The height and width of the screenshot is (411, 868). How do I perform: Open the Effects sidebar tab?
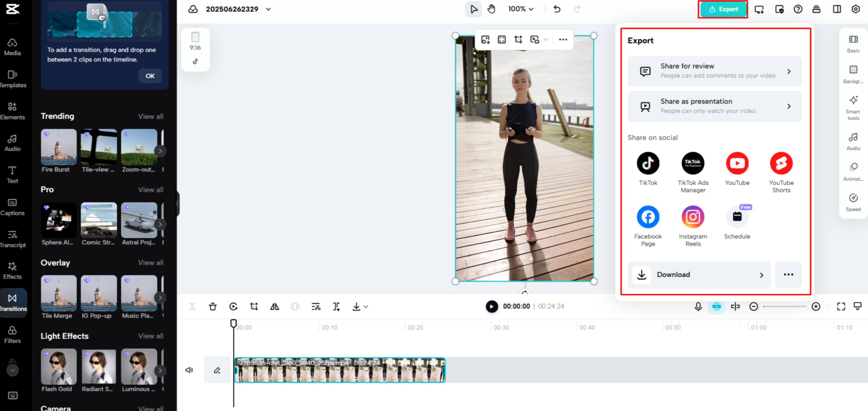tap(12, 270)
